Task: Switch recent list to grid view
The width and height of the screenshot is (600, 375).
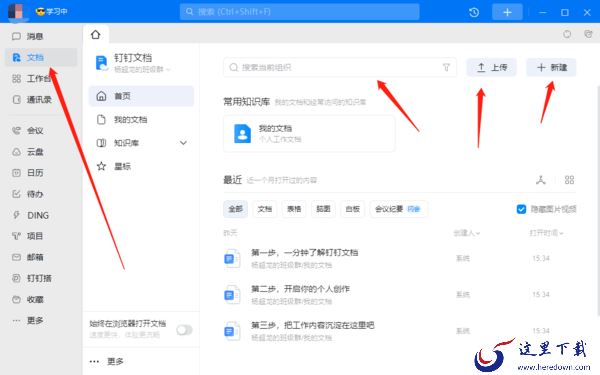Action: click(569, 180)
